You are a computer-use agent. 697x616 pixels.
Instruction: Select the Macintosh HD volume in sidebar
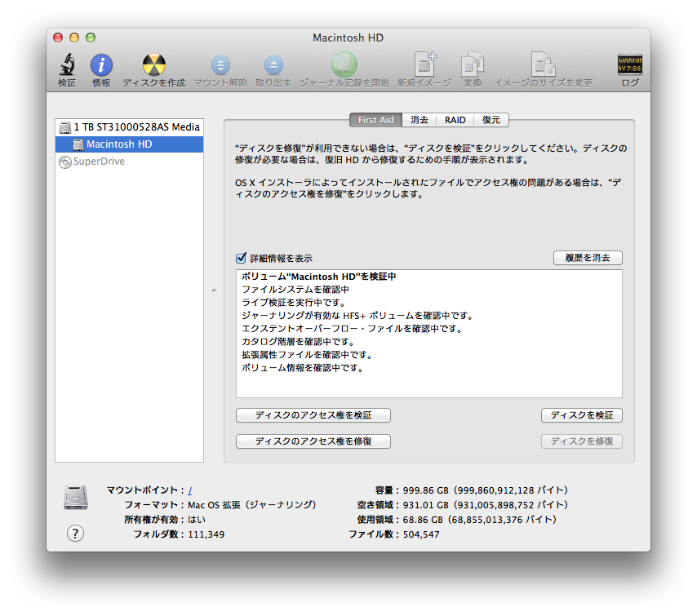pyautogui.click(x=129, y=144)
